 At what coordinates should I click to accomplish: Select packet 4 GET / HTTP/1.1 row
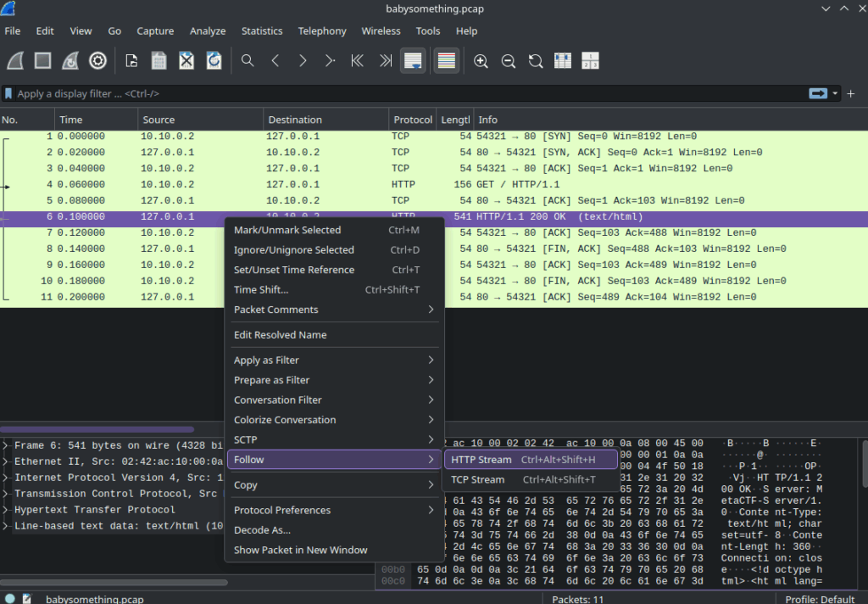tap(434, 185)
